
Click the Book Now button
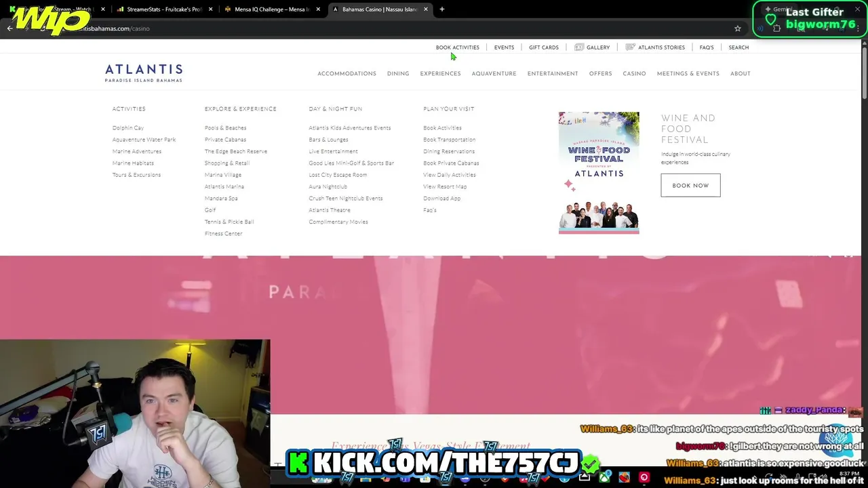pos(690,186)
